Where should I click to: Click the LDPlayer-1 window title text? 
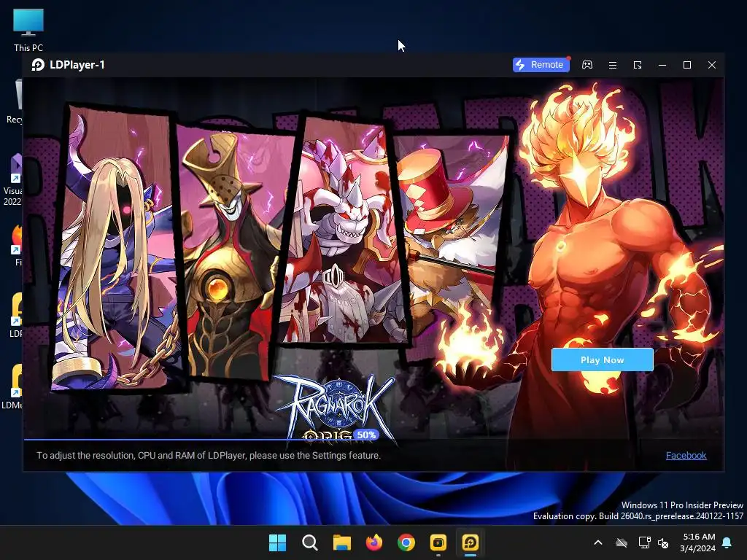(77, 65)
